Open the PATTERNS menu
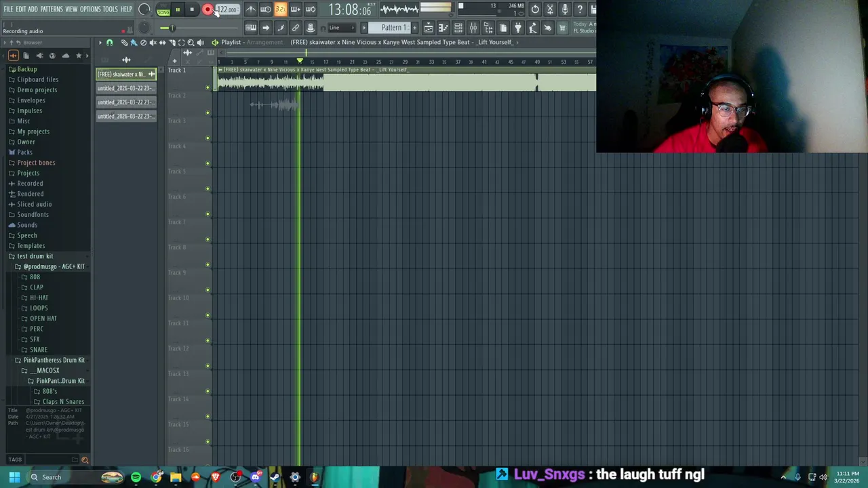 pos(52,9)
